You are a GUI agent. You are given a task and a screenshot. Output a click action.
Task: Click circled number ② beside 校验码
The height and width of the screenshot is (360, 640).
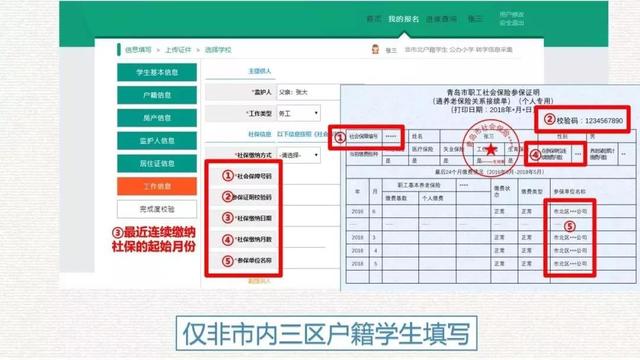550,120
